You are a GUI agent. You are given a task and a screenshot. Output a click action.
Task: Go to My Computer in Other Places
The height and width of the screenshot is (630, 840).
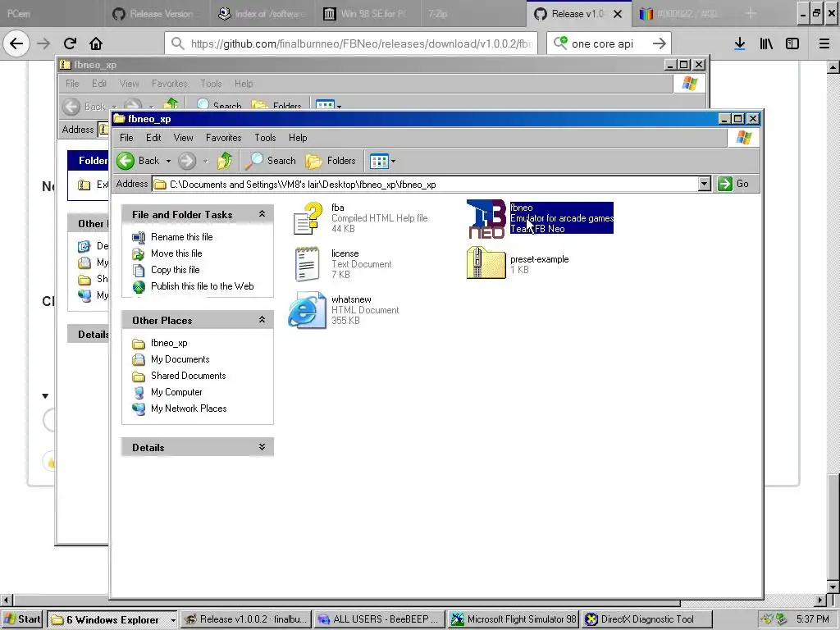point(176,392)
